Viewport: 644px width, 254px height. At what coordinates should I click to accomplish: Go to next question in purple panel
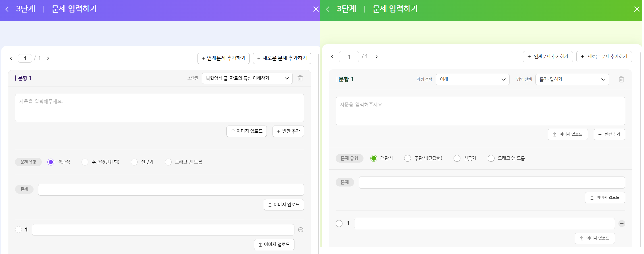click(48, 58)
